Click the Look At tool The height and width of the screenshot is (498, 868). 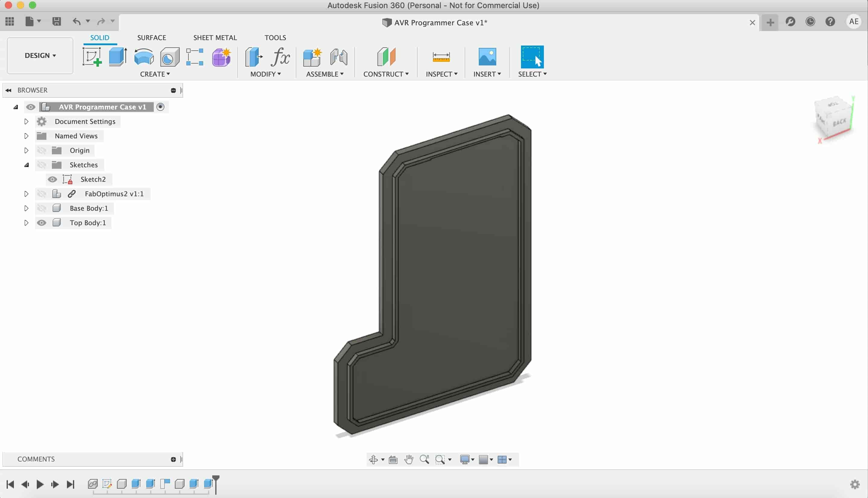coord(393,459)
